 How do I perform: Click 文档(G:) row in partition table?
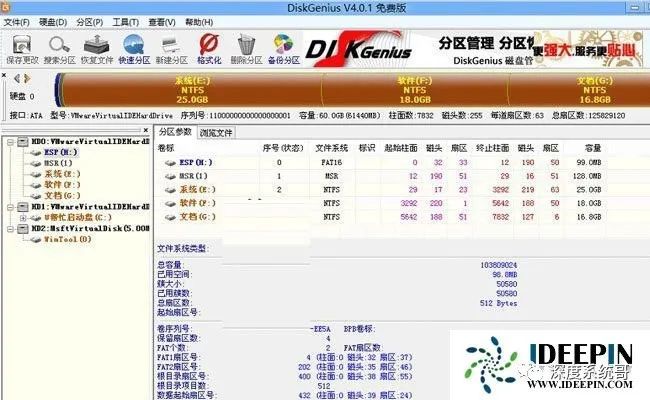pos(379,217)
